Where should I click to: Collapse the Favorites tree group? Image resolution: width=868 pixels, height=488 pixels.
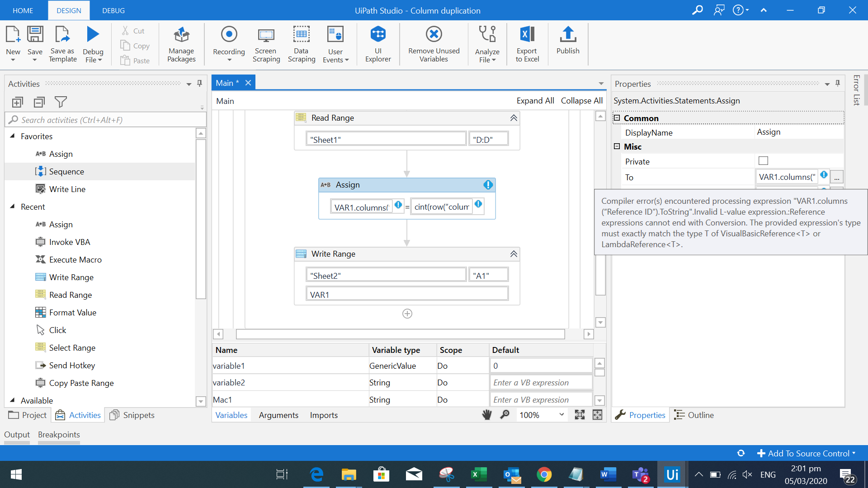[x=13, y=136]
